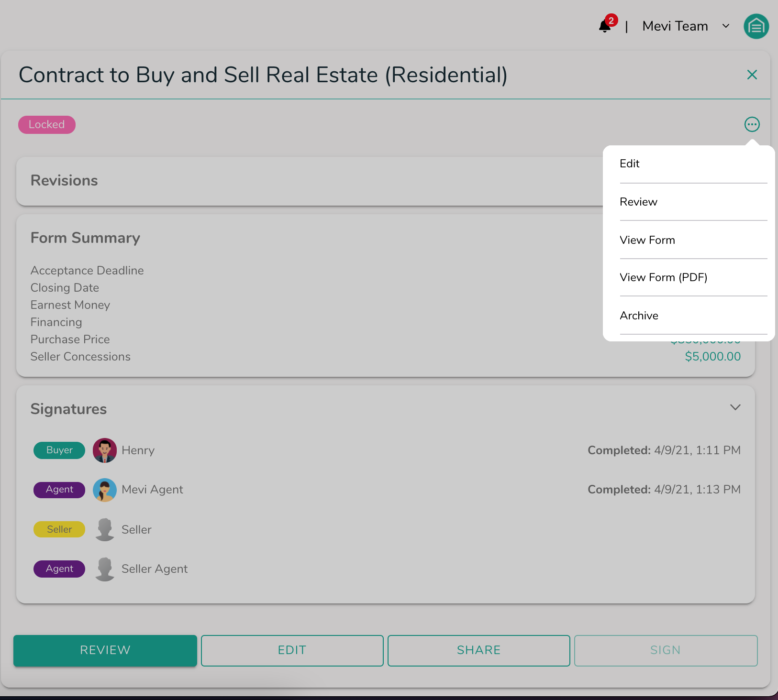Click the Closing Date label
Screen dimensions: 778x700
pyautogui.click(x=65, y=288)
